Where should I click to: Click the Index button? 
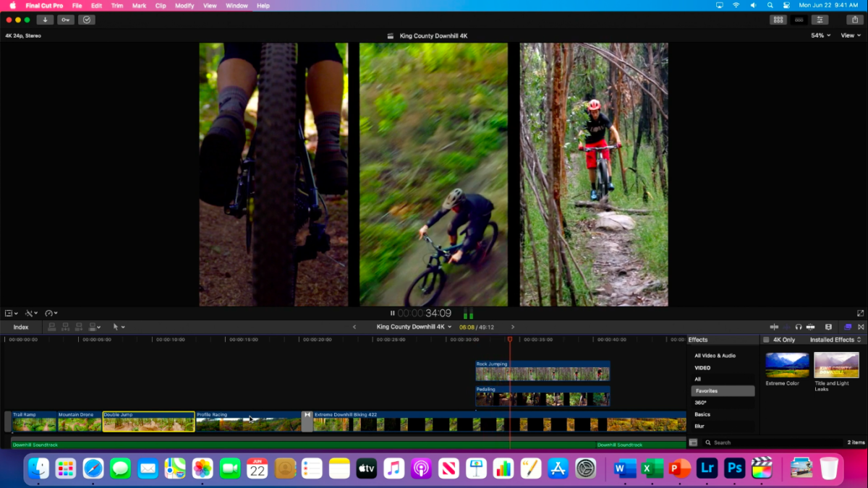[x=21, y=327]
